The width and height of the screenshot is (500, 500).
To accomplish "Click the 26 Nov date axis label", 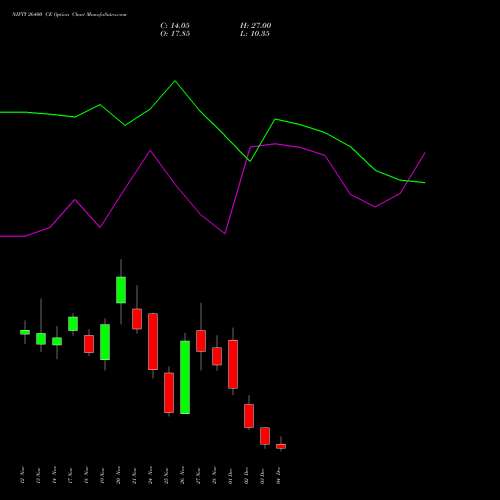I will [x=183, y=476].
